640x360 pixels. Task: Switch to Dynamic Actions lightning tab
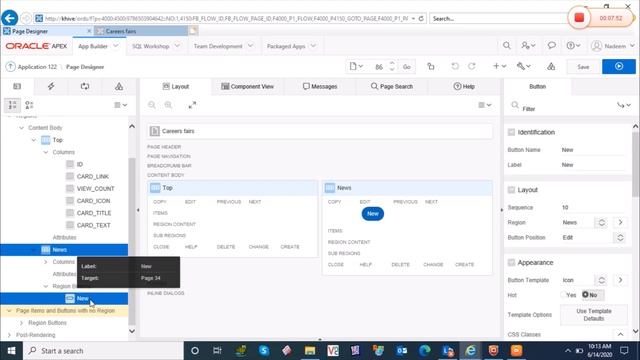[51, 86]
